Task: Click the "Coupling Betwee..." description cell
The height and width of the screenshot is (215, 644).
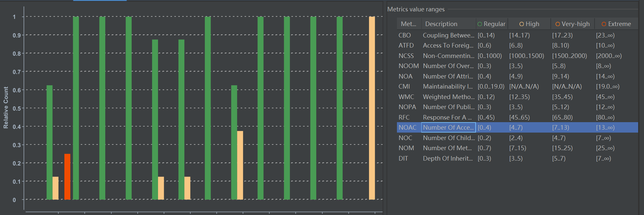Action: [x=448, y=35]
